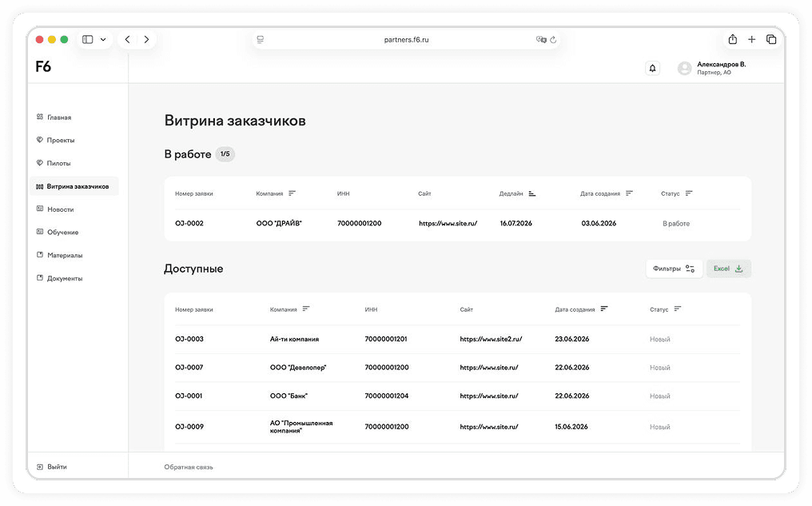Screen dimensions: 812x506
Task: Go back in browser history
Action: coord(127,39)
